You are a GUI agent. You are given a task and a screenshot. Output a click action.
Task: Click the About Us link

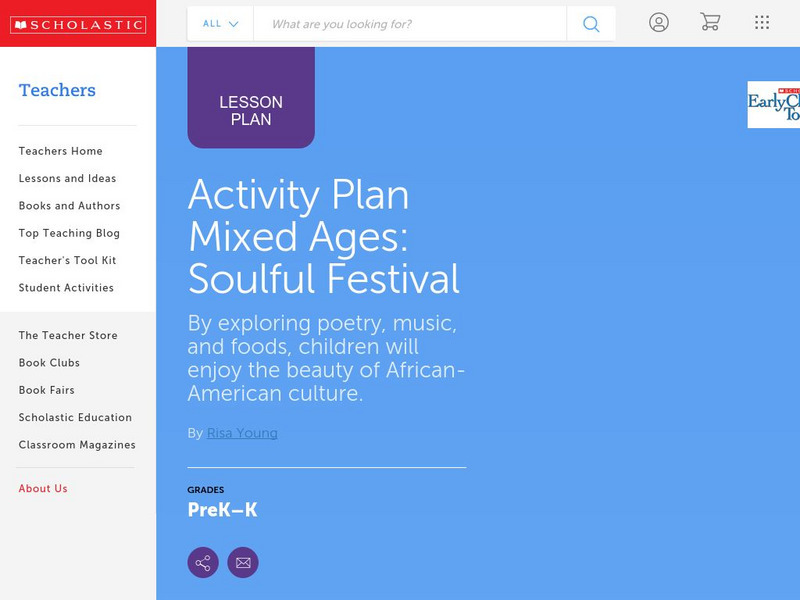click(x=43, y=488)
